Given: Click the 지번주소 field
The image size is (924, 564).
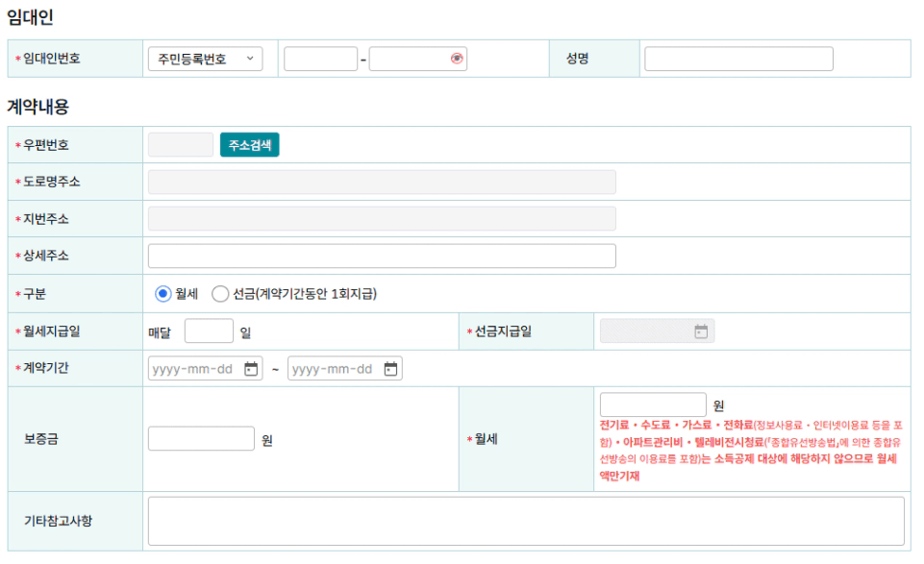Looking at the screenshot, I should (382, 218).
